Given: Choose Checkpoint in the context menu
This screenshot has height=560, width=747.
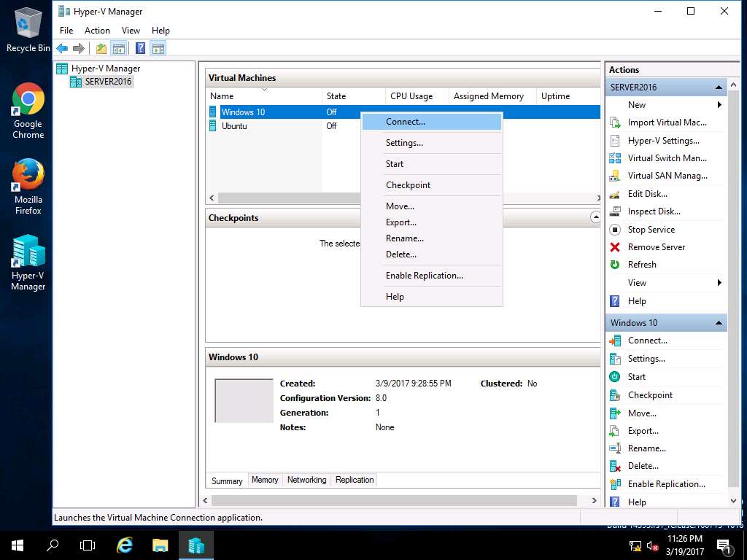Looking at the screenshot, I should pyautogui.click(x=432, y=184).
